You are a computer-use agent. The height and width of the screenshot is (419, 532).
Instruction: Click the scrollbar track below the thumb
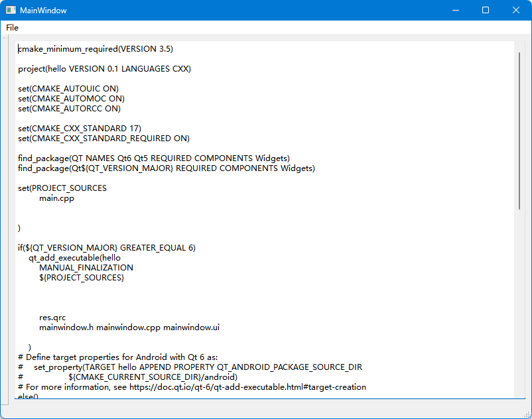(519, 305)
